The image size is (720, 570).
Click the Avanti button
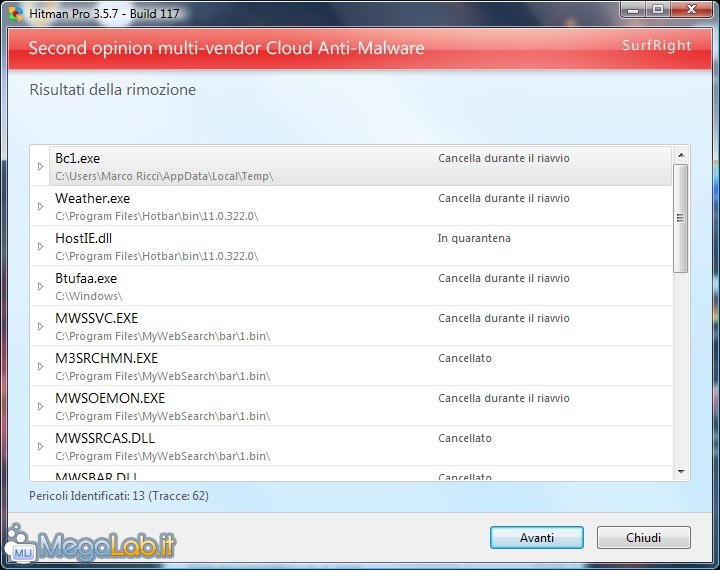pyautogui.click(x=537, y=537)
